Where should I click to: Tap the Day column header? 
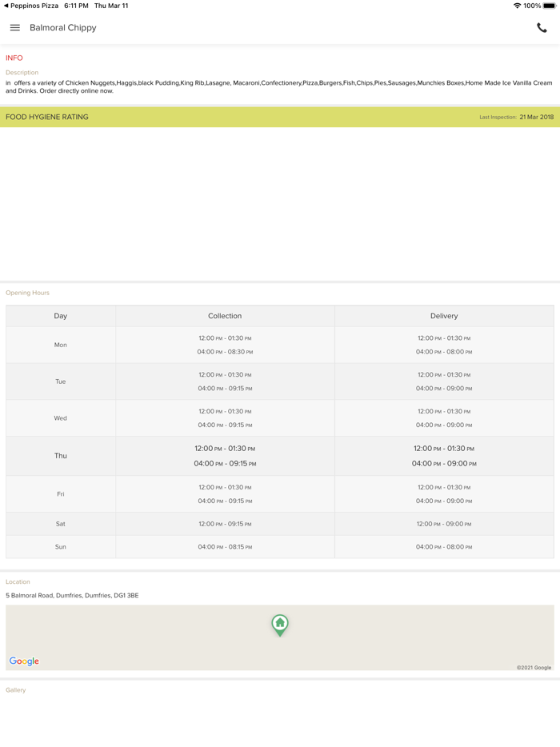click(x=61, y=316)
